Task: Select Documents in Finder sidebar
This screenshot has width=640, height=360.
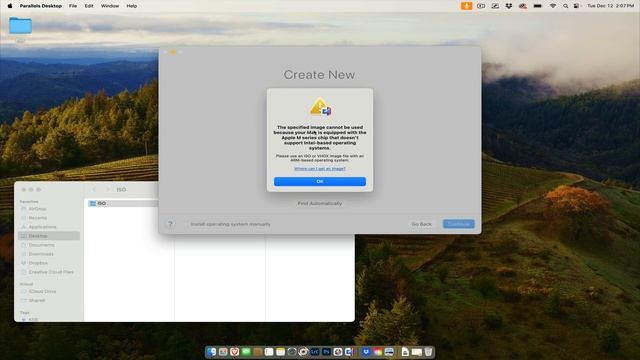Action: [41, 245]
